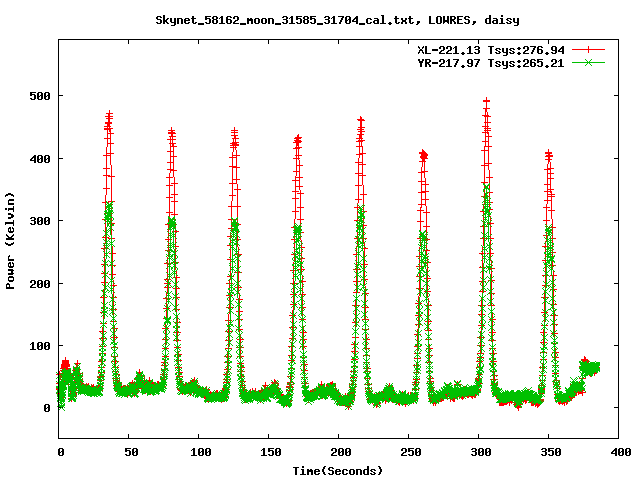Click the red peak top near 260 seconds
This screenshot has width=640, height=480.
(424, 155)
